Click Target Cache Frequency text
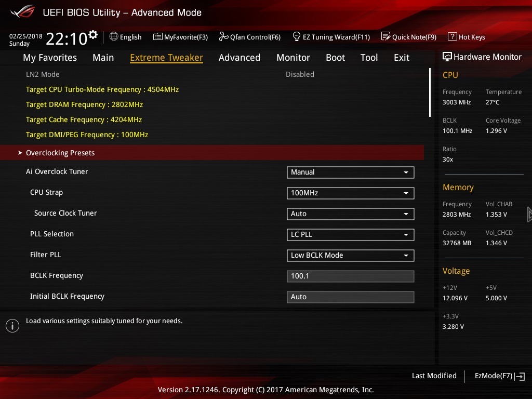 84,120
